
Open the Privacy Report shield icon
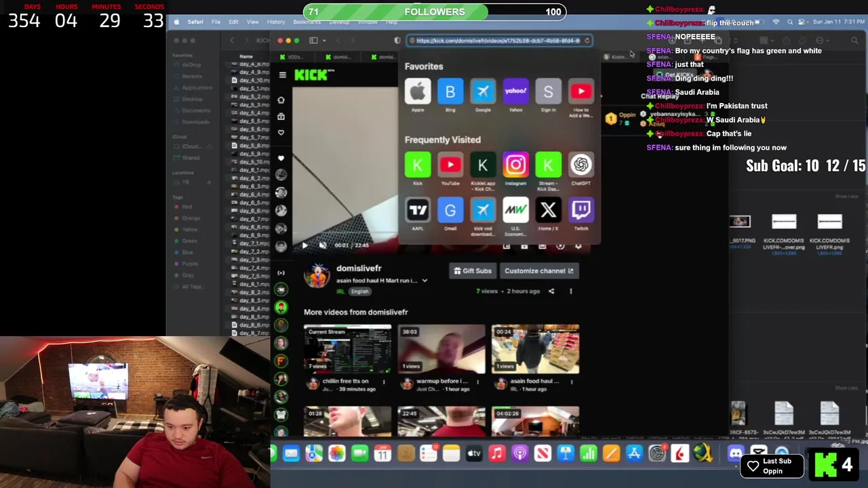397,41
